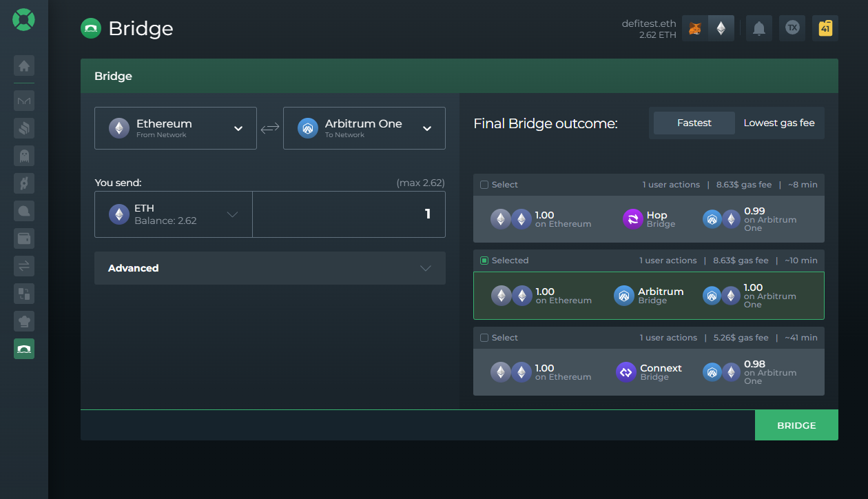Select the Fastest sorting tab
Image resolution: width=868 pixels, height=499 pixels.
coord(694,123)
